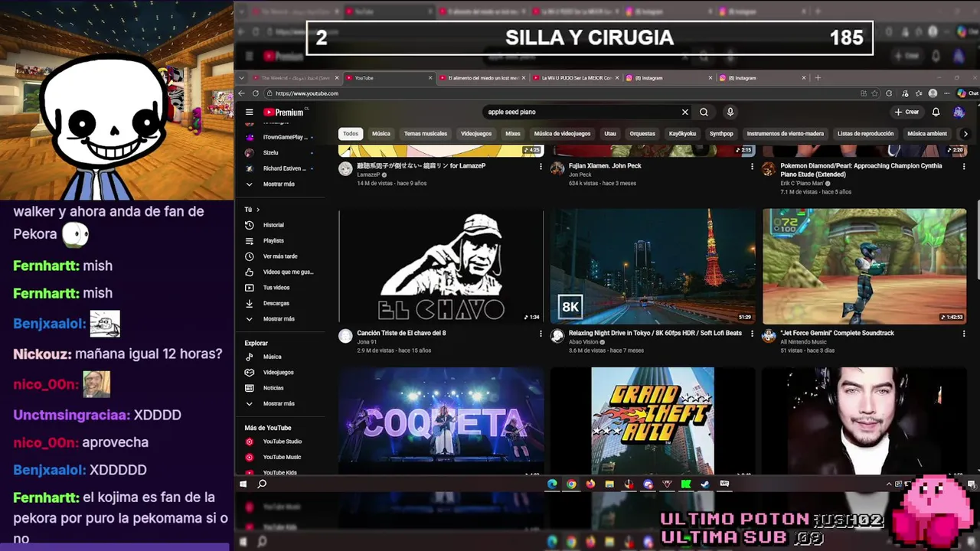Open a new browser tab with plus
The width and height of the screenshot is (980, 551).
817,78
